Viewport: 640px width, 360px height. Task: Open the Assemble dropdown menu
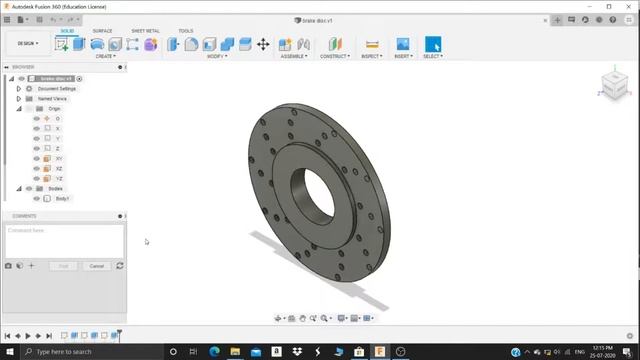tap(294, 56)
